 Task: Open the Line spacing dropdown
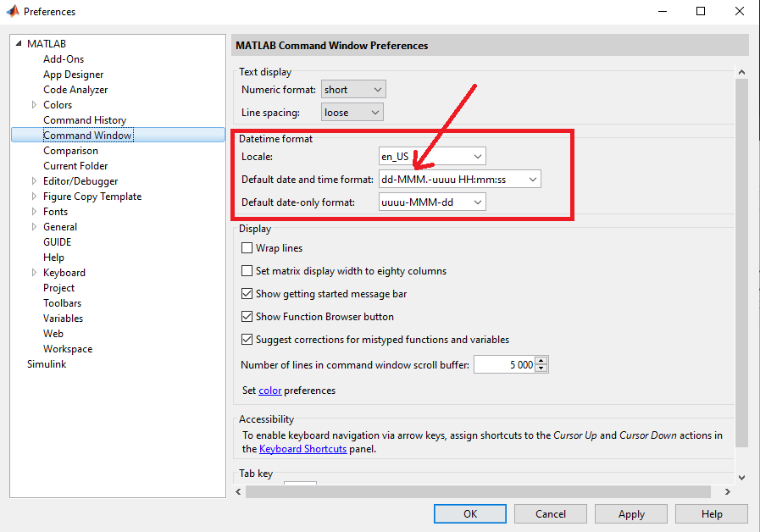[x=352, y=113]
